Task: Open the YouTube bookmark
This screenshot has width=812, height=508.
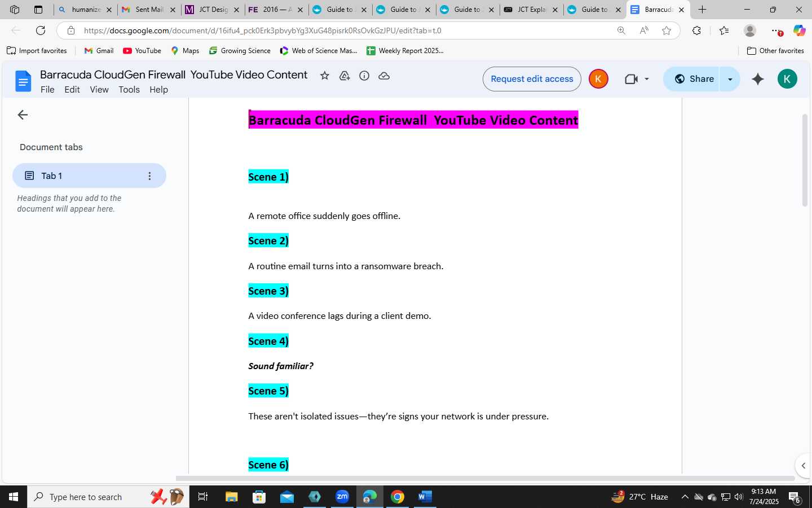Action: pos(142,51)
